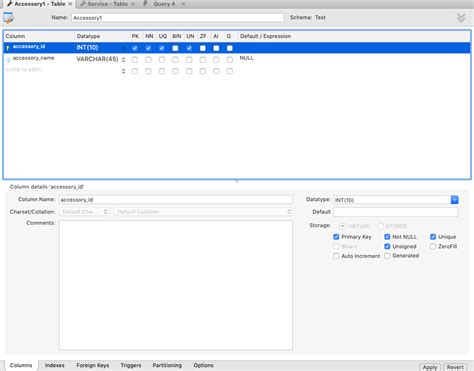
Task: Enable the Generated checkbox in details
Action: point(387,256)
